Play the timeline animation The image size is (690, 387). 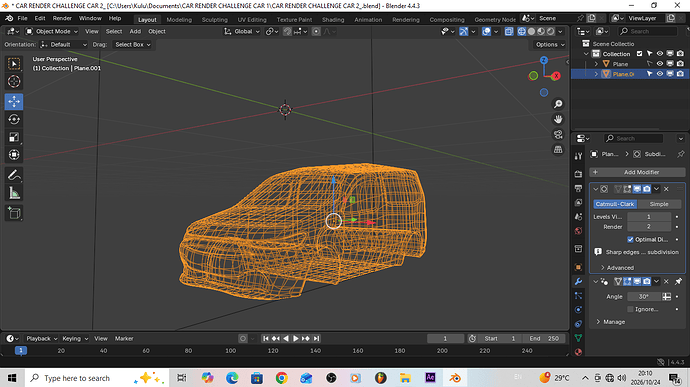[x=296, y=339]
